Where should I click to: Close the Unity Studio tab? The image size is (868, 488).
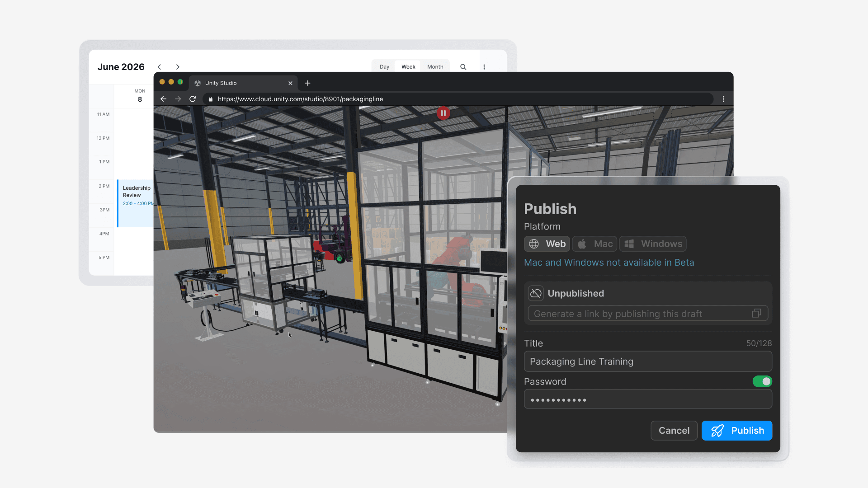tap(290, 83)
